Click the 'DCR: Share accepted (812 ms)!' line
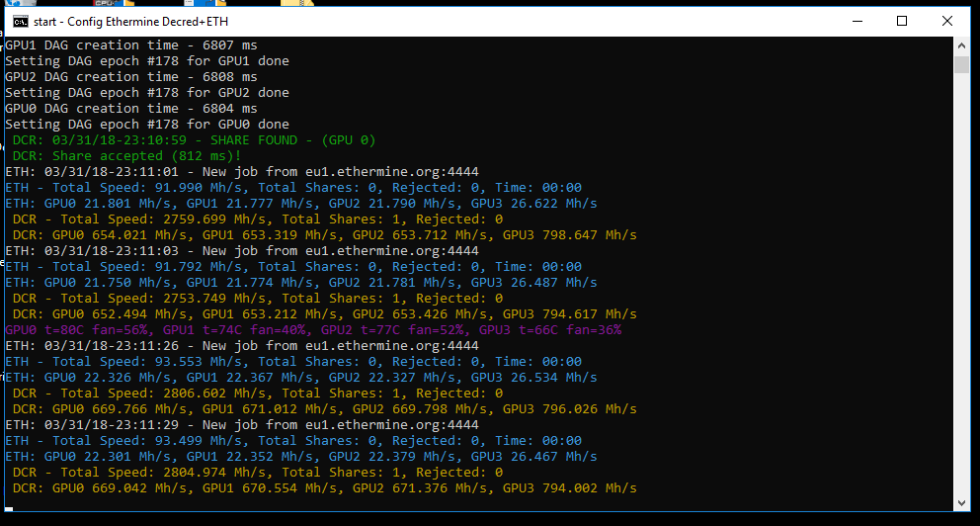The image size is (980, 526). [x=126, y=156]
